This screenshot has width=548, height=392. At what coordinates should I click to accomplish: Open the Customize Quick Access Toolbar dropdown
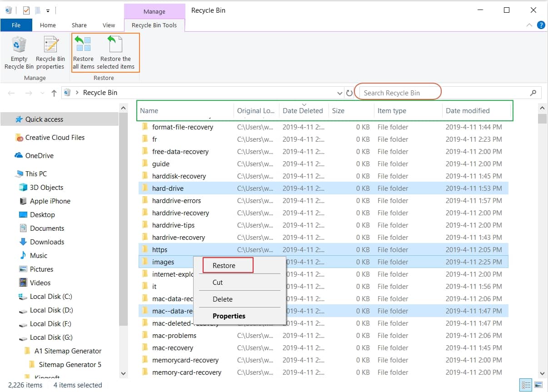click(x=48, y=10)
